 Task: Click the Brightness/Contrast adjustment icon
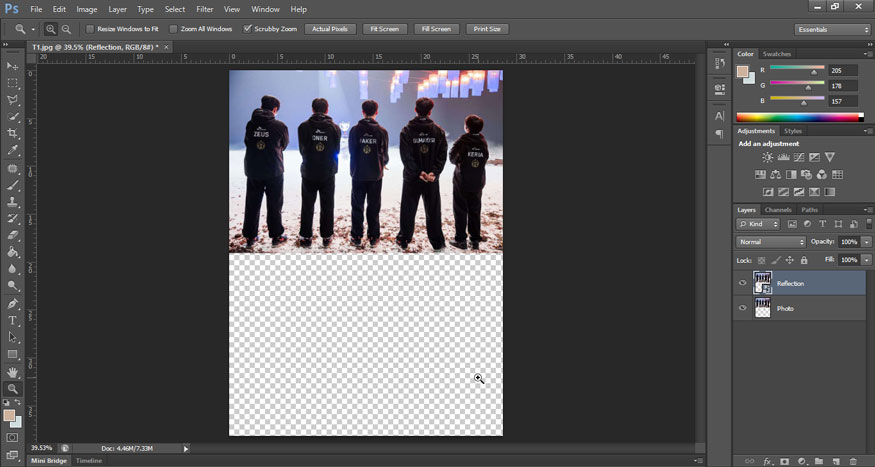767,158
